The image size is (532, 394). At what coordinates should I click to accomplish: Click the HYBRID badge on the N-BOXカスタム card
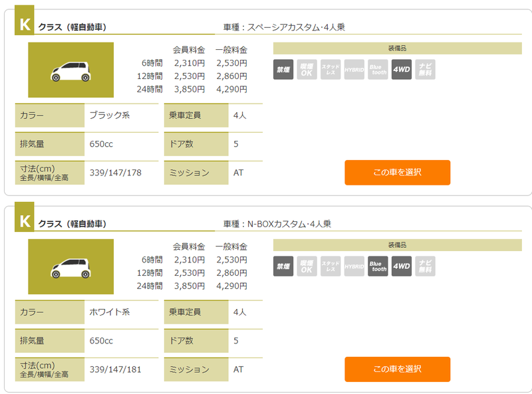[354, 266]
